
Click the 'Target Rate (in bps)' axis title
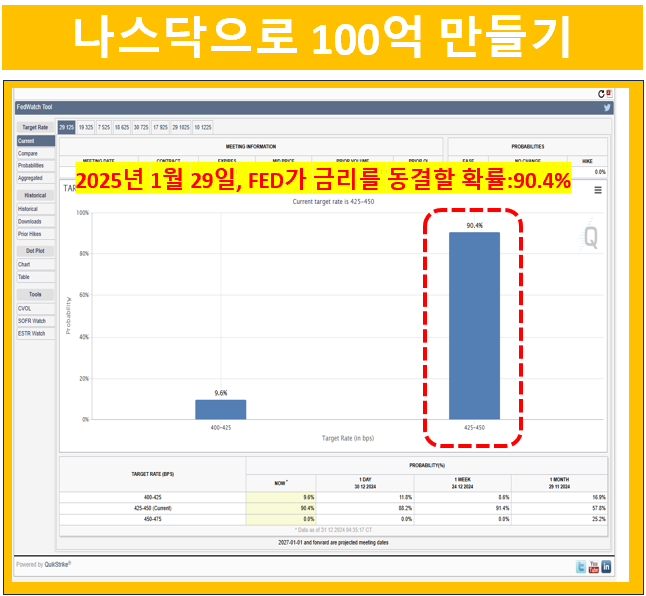[x=348, y=438]
